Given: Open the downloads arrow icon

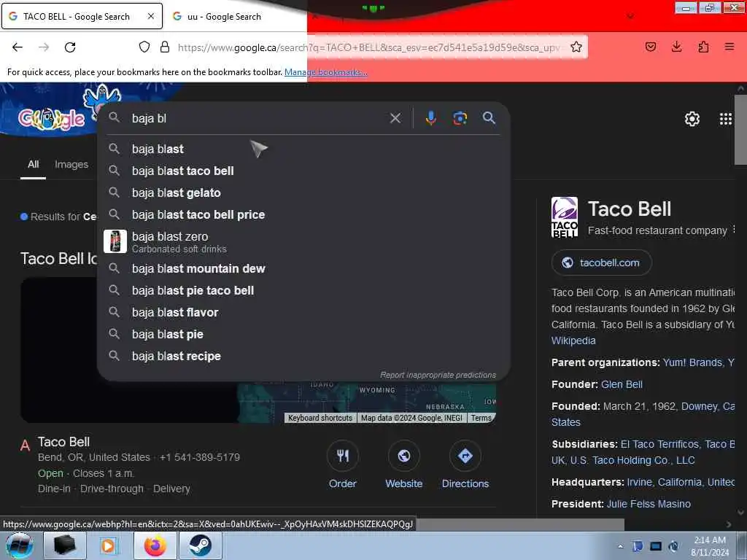Looking at the screenshot, I should (676, 47).
